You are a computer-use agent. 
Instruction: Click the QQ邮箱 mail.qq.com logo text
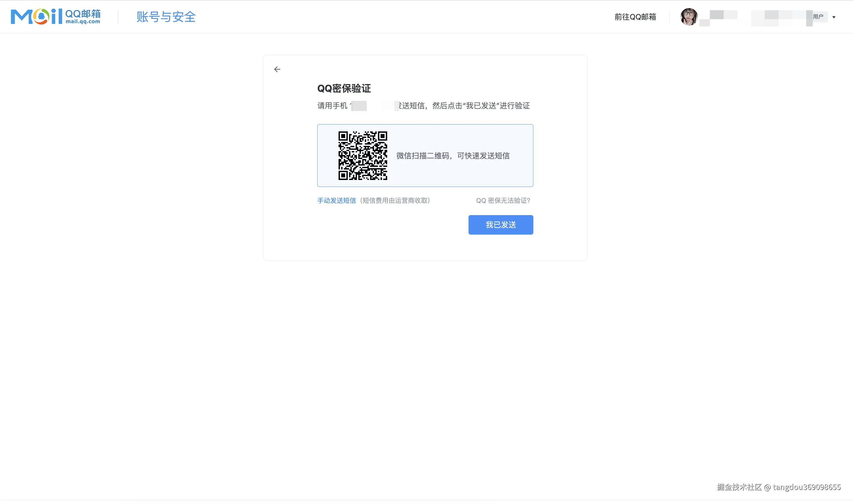point(83,16)
